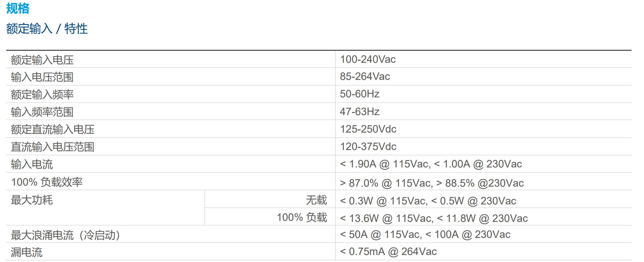The width and height of the screenshot is (644, 262).
Task: Select the 额定直流输入电压 label
Action: 53,129
